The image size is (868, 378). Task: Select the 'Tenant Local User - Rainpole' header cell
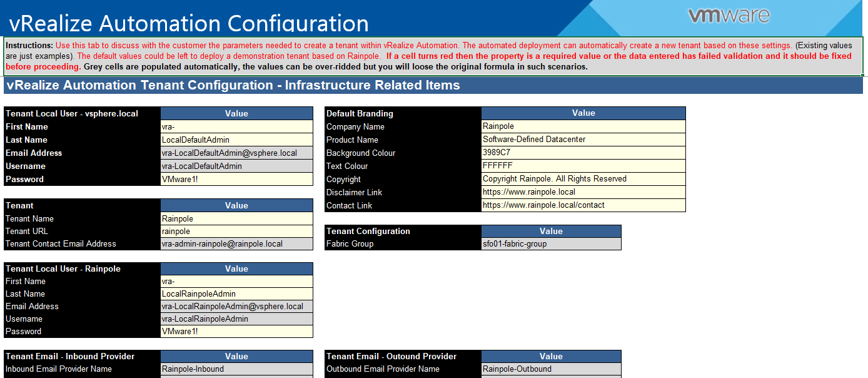tap(82, 268)
